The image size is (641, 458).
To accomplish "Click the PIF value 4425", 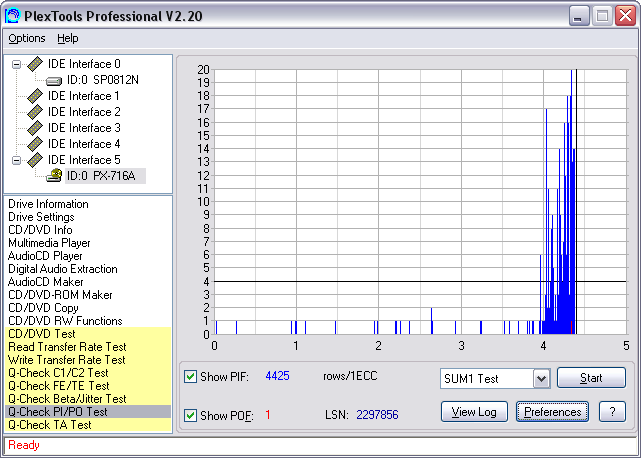I will coord(277,376).
